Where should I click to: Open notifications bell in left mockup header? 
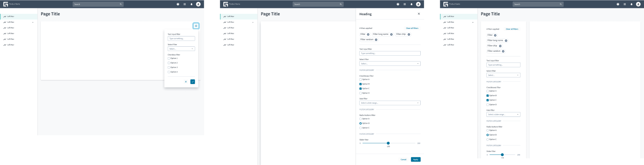coord(192,4)
